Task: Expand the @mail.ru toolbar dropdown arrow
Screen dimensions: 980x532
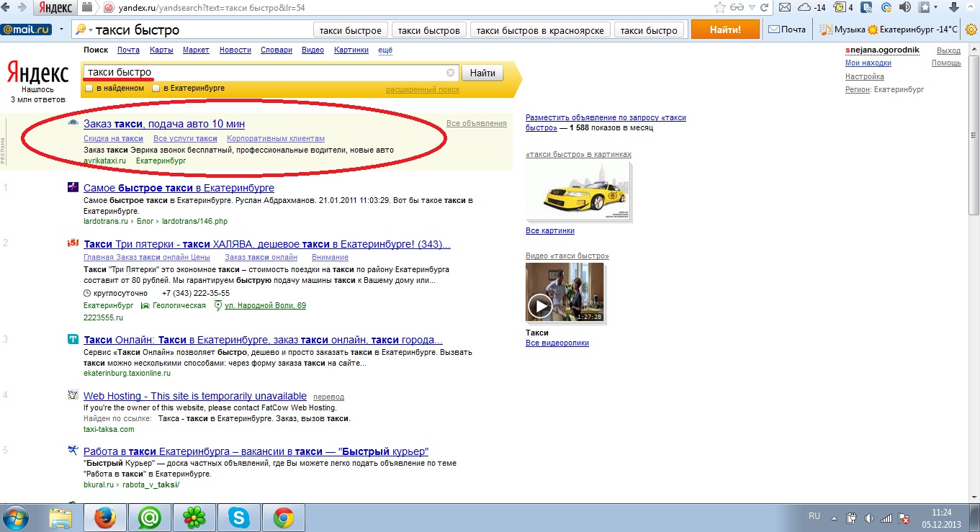Action: [62, 30]
